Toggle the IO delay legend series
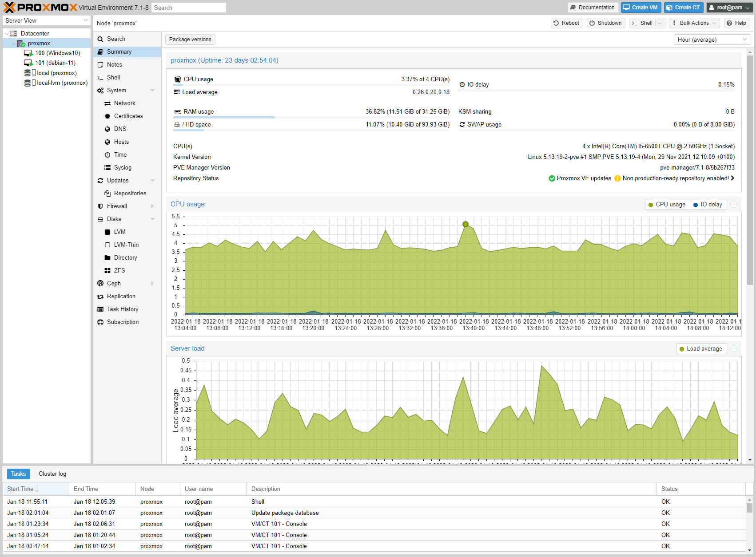The image size is (756, 557). coord(707,205)
